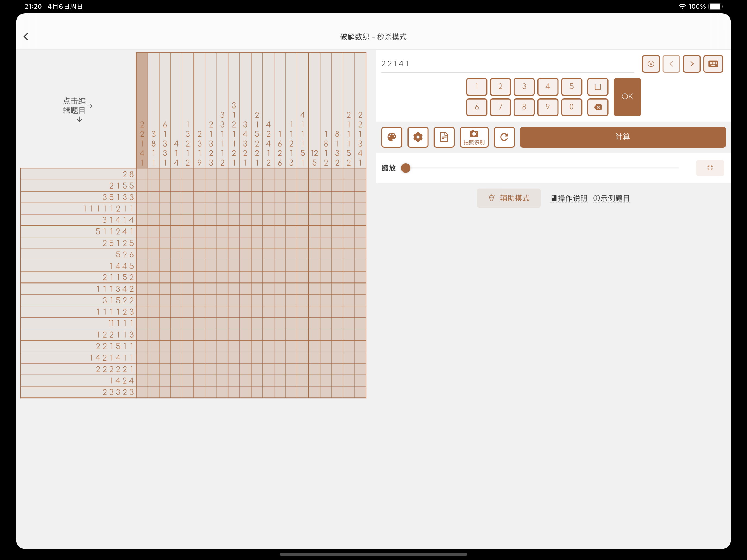Screen dimensions: 747x560
Task: Move to previous clue with left chevron
Action: pos(671,64)
